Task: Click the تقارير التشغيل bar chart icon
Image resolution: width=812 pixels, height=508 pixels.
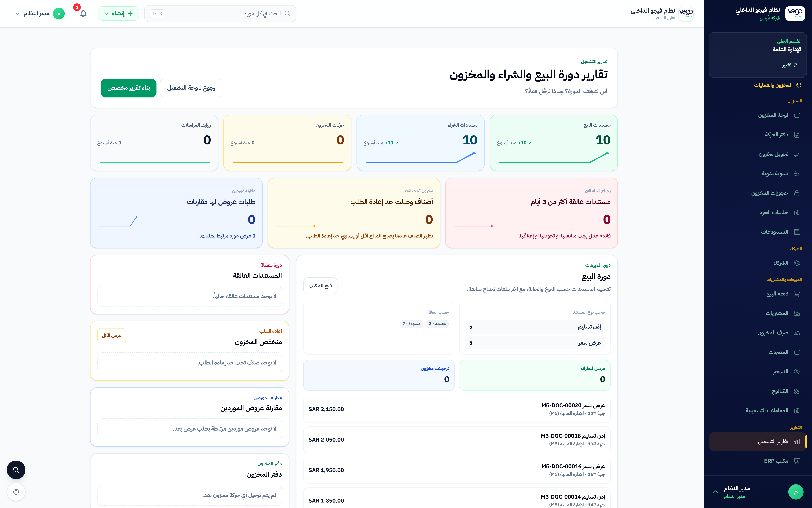Action: point(797,442)
